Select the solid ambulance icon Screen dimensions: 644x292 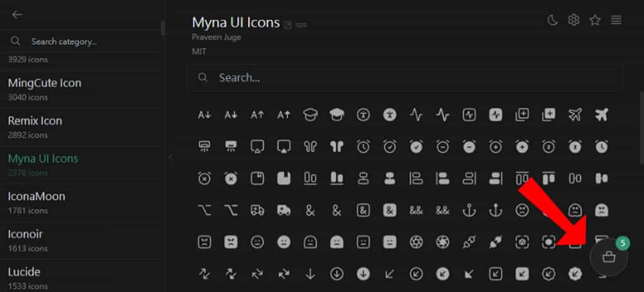coord(284,210)
